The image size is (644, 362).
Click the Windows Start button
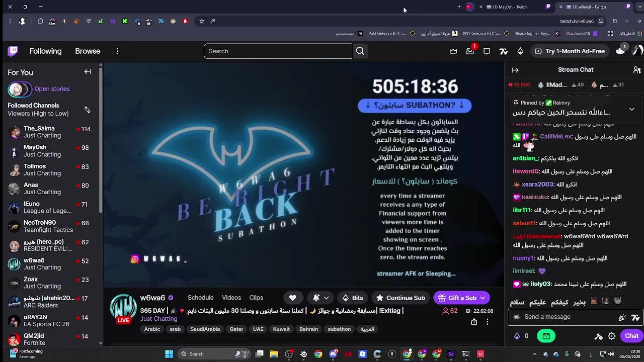point(169,354)
